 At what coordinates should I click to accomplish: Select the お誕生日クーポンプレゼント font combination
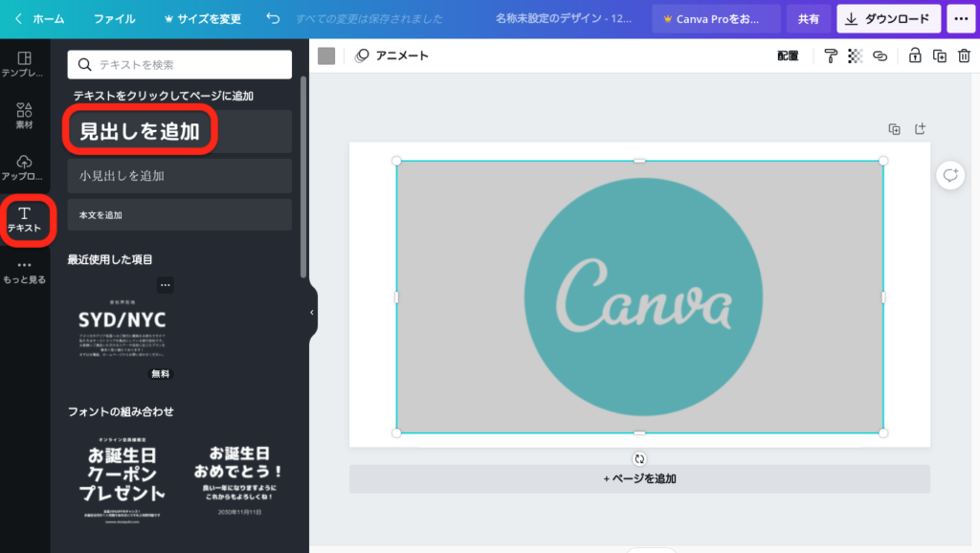[122, 480]
